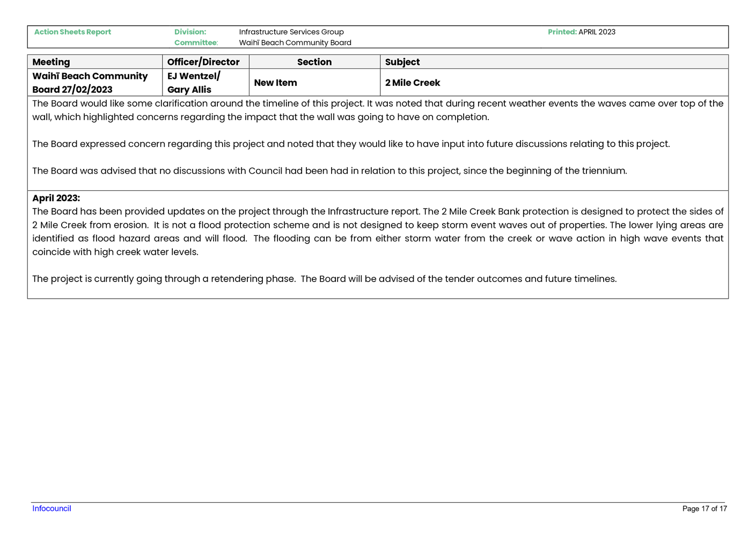Click the 'Printed: APRIL 2023' text
Image resolution: width=756 pixels, height=534 pixels.
[582, 32]
